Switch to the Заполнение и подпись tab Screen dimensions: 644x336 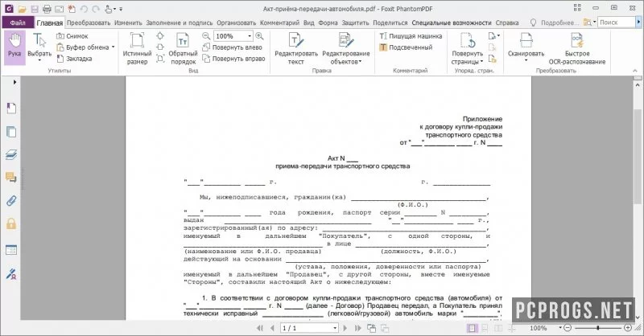(x=180, y=23)
